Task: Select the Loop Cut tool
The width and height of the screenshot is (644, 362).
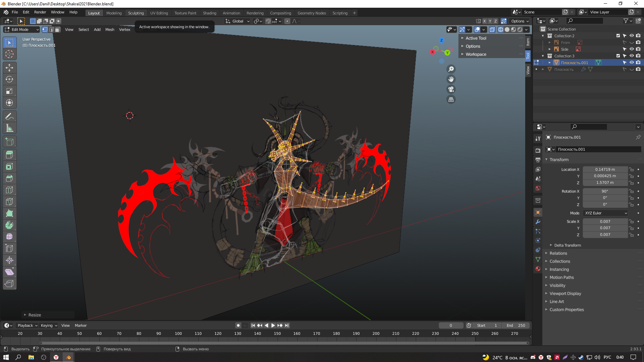Action: click(x=9, y=190)
